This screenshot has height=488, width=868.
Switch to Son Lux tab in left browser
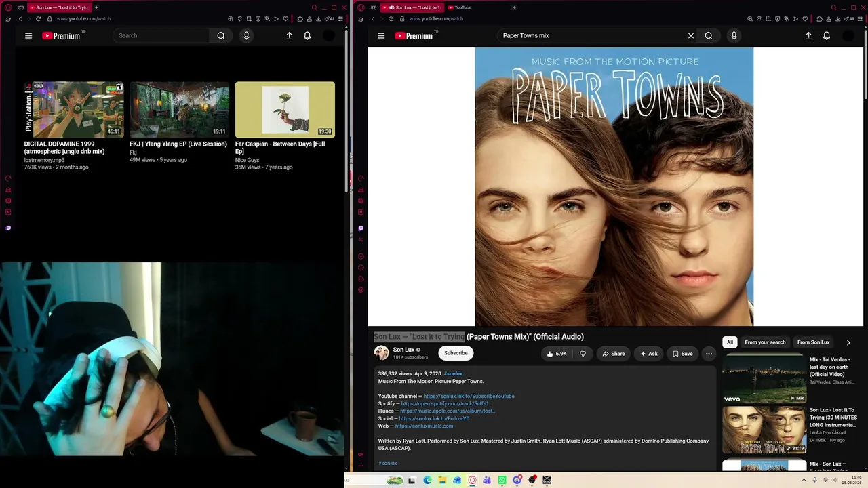[60, 7]
